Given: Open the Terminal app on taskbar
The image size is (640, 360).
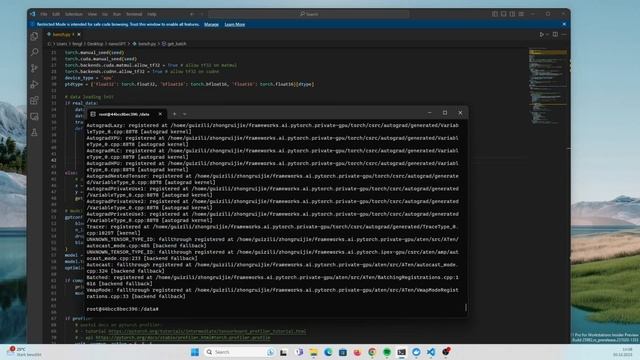Looking at the screenshot, I should [x=402, y=352].
